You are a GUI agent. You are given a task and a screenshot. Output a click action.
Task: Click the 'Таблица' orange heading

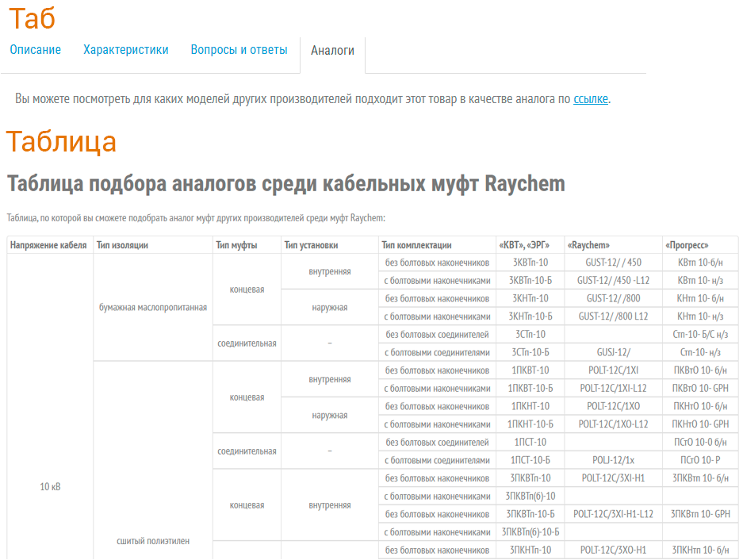(61, 142)
